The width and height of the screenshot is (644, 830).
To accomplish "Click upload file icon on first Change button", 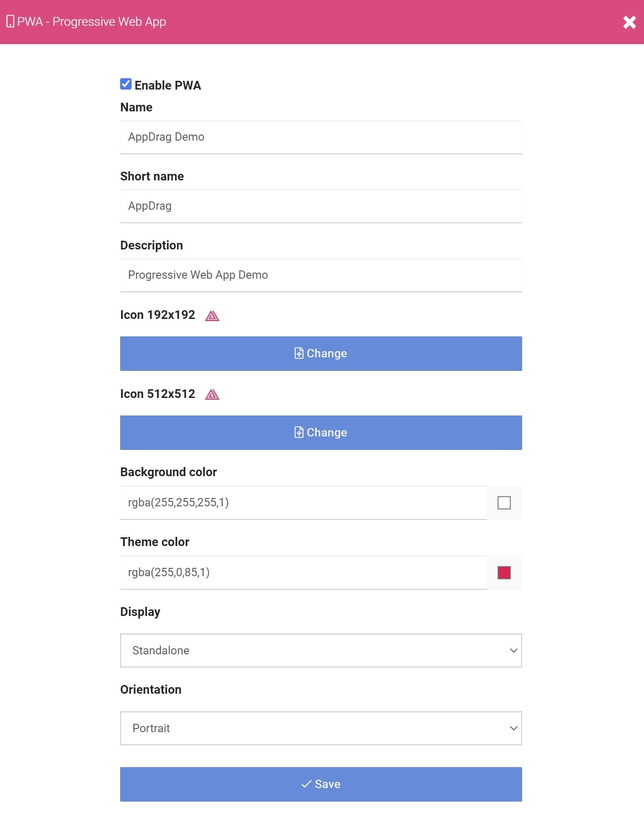I will pos(299,353).
